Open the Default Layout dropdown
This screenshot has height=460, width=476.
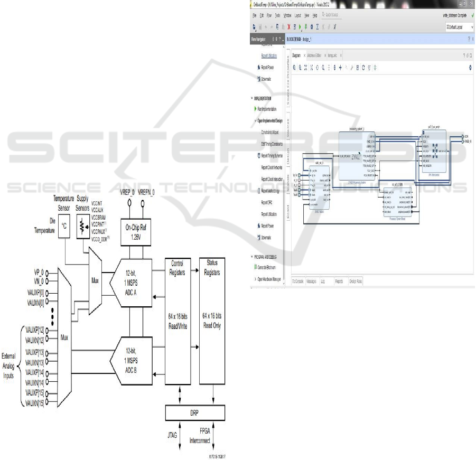click(459, 27)
